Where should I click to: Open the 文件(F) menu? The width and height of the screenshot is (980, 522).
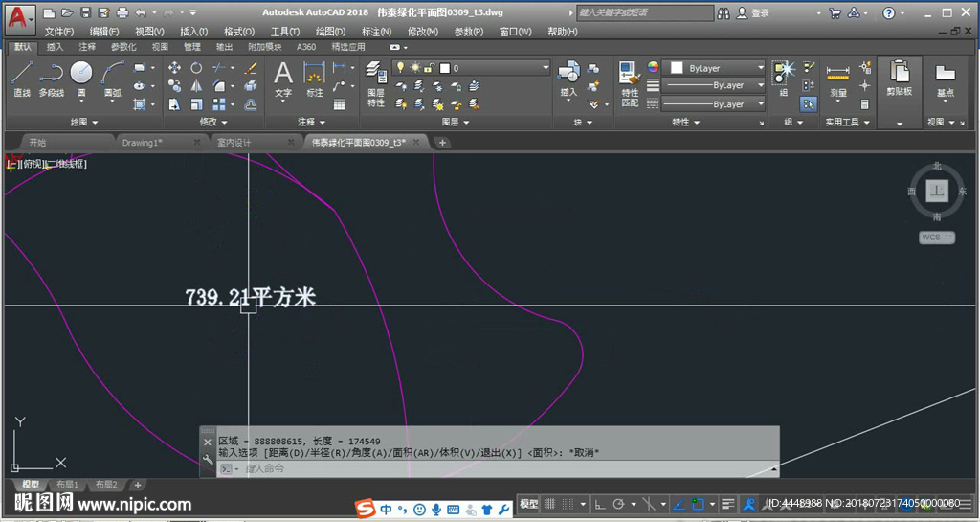(59, 32)
